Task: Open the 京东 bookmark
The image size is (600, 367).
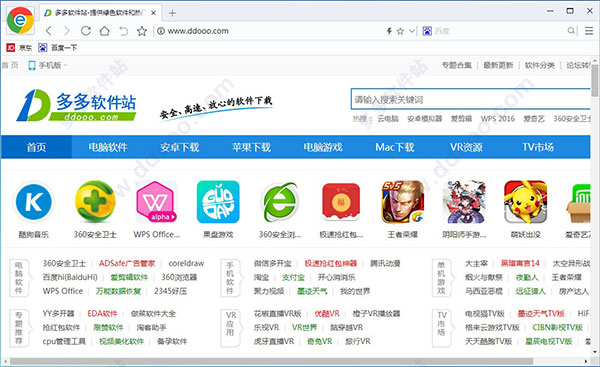Action: pyautogui.click(x=19, y=48)
